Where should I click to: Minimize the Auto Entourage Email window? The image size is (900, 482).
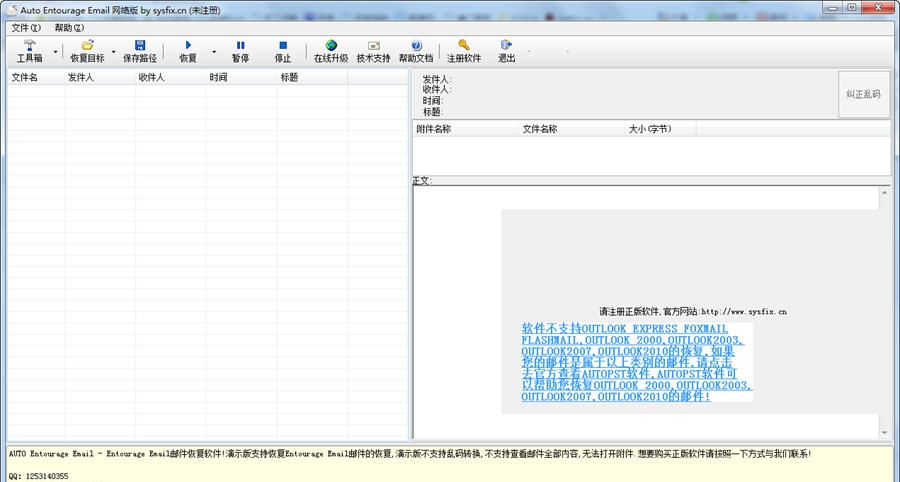point(832,7)
